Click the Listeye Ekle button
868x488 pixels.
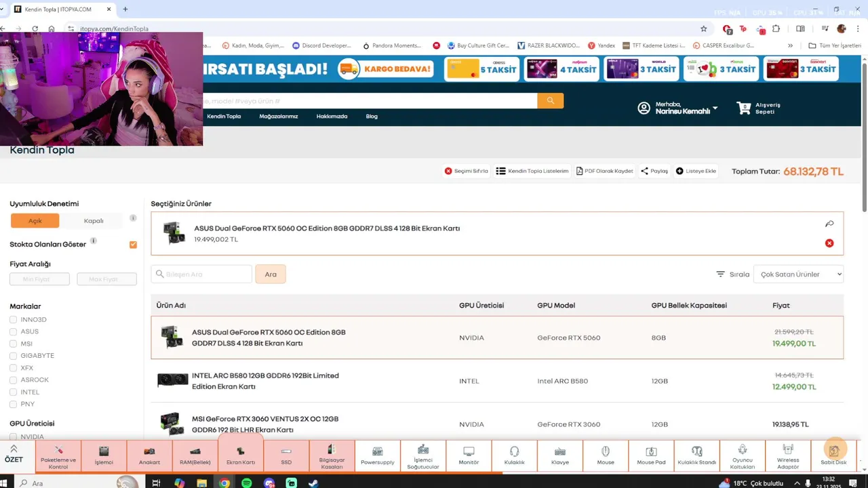(696, 171)
